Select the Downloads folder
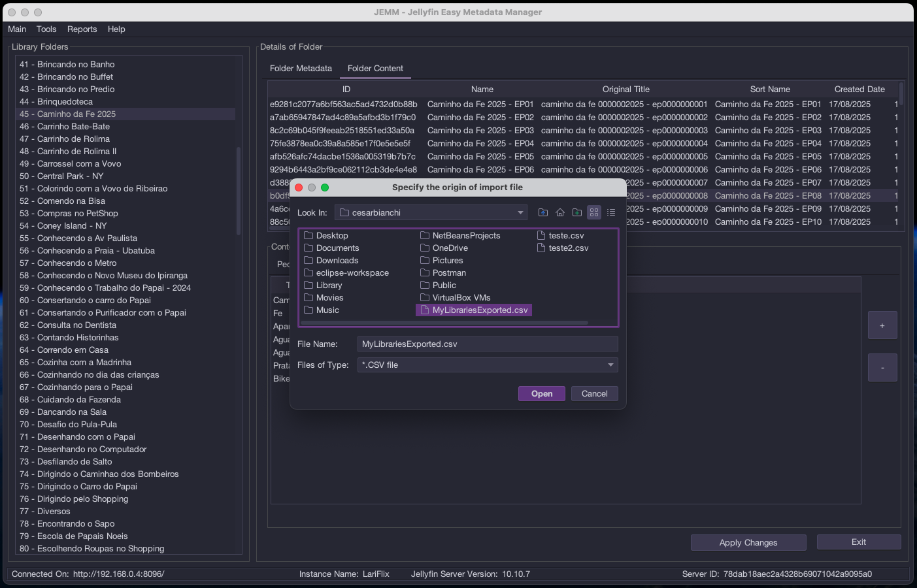 point(337,261)
